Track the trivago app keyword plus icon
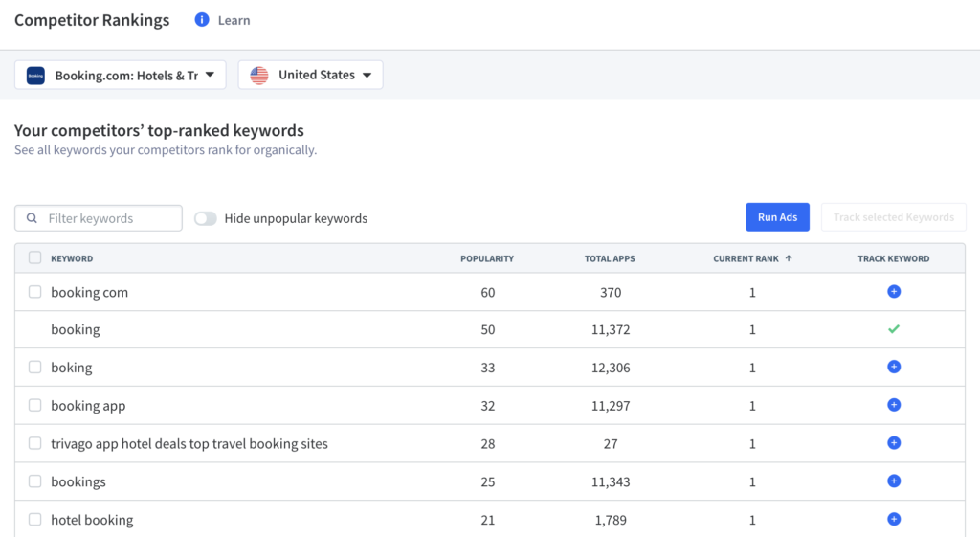 click(x=894, y=442)
